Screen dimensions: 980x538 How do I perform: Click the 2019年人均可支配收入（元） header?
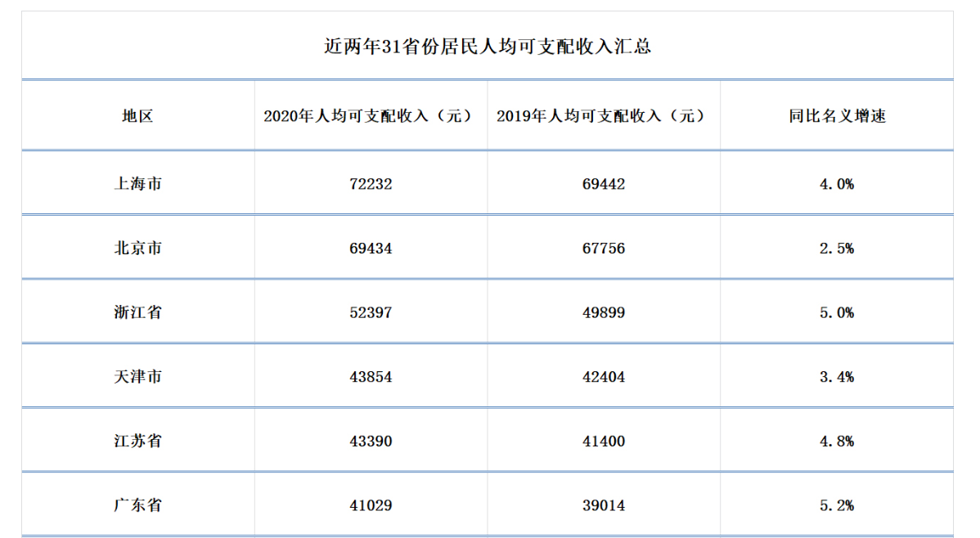pos(604,115)
